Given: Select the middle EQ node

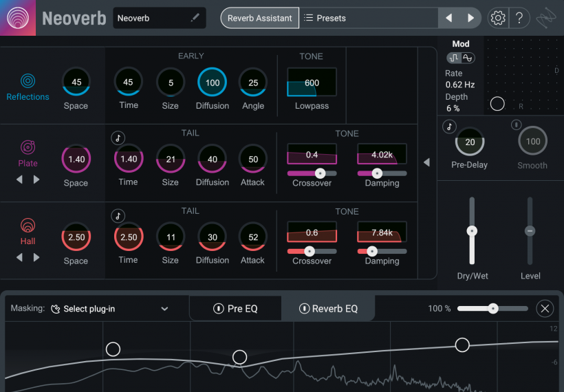Looking at the screenshot, I should tap(239, 357).
